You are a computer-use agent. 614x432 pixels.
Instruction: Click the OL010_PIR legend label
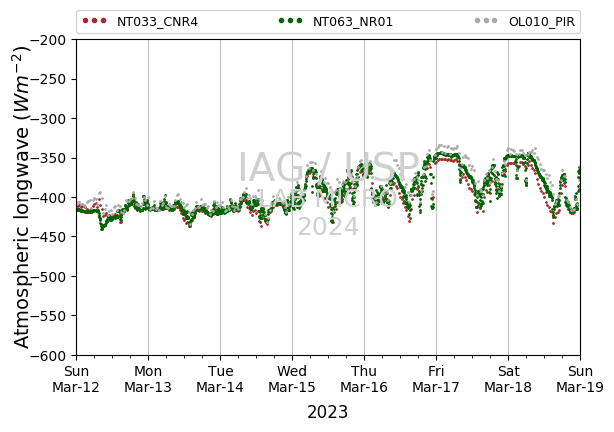coord(542,22)
